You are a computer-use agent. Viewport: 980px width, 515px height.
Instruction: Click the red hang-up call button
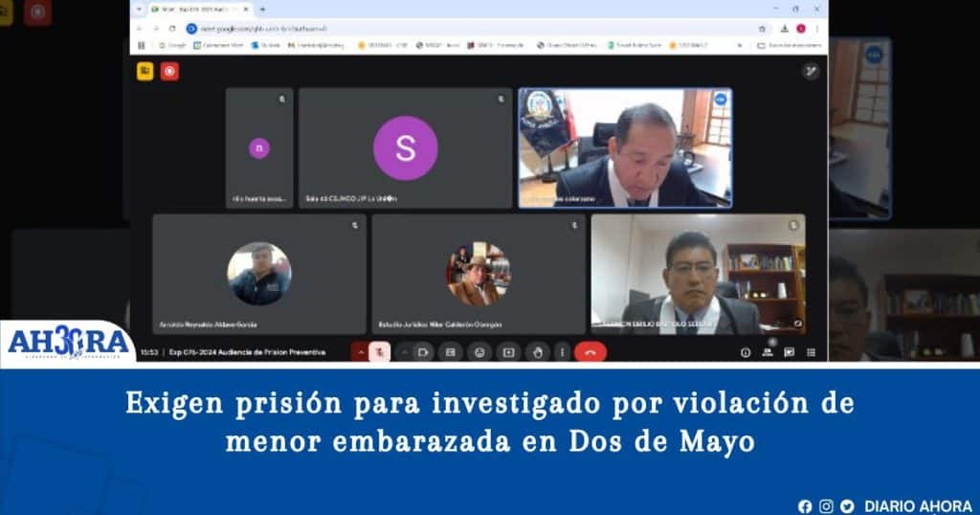590,352
